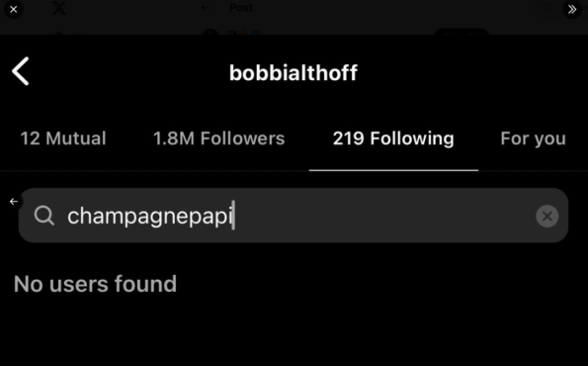
Task: Select the 219 Following tab
Action: pyautogui.click(x=393, y=138)
